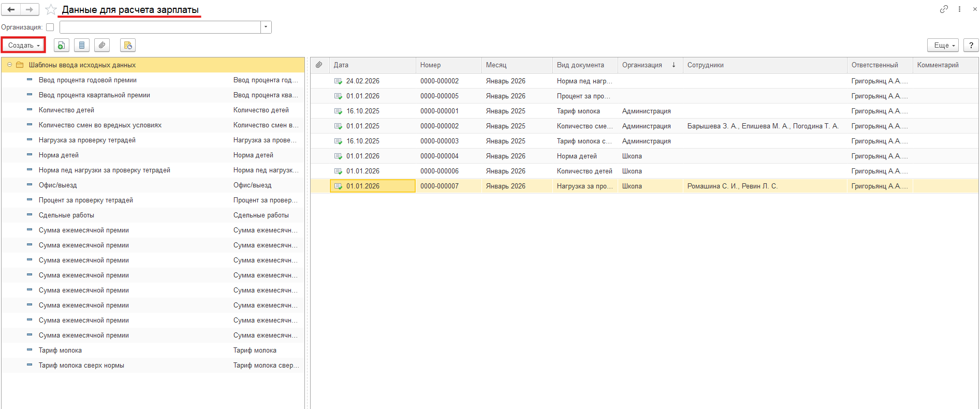This screenshot has height=409, width=980.
Task: Select the Количество детей template in the tree
Action: pyautogui.click(x=153, y=110)
